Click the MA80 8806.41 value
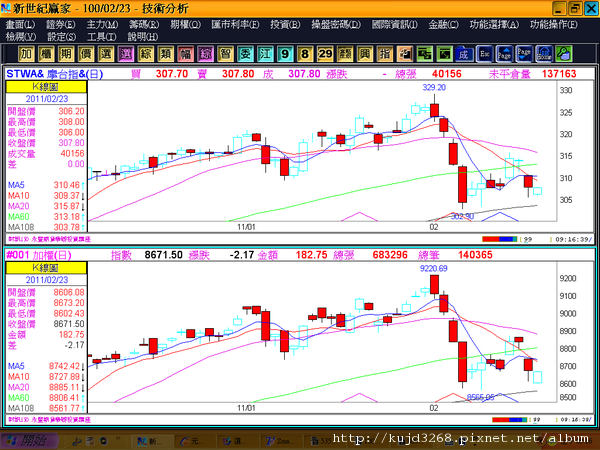Image resolution: width=600 pixels, height=450 pixels. coord(64,398)
